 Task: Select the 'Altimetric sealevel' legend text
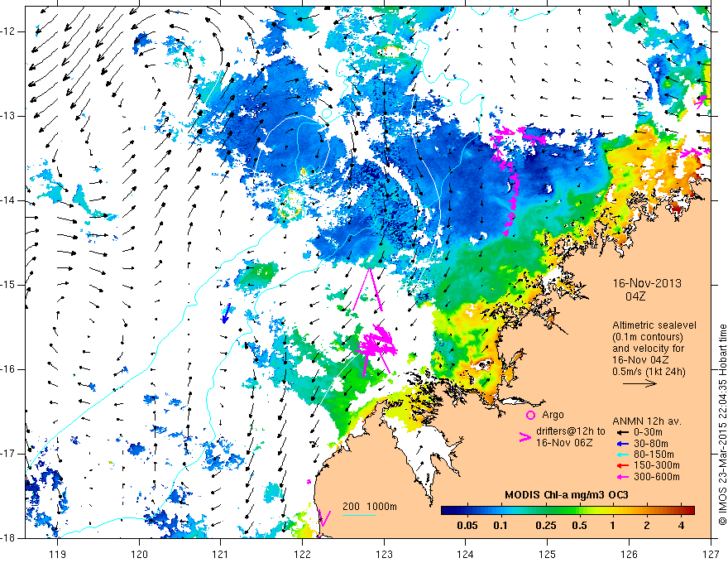[x=654, y=325]
